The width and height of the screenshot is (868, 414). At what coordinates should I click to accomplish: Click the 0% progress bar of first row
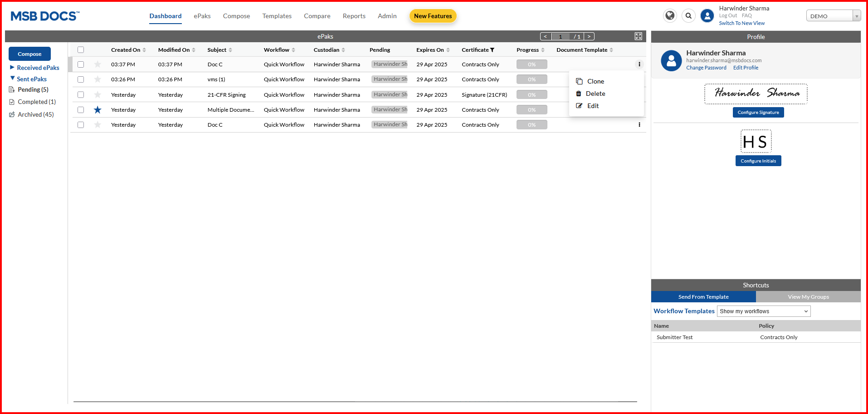click(x=532, y=64)
